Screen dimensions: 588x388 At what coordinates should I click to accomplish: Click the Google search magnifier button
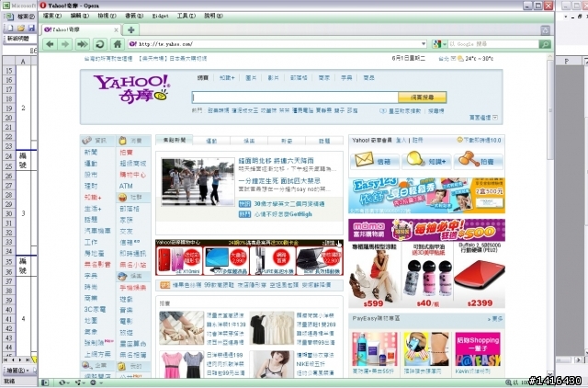pyautogui.click(x=545, y=44)
